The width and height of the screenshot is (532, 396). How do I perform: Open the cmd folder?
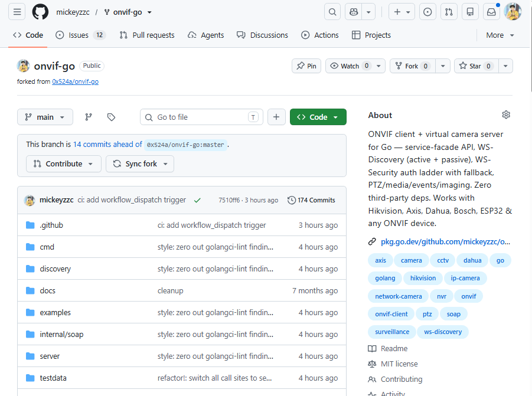[47, 247]
